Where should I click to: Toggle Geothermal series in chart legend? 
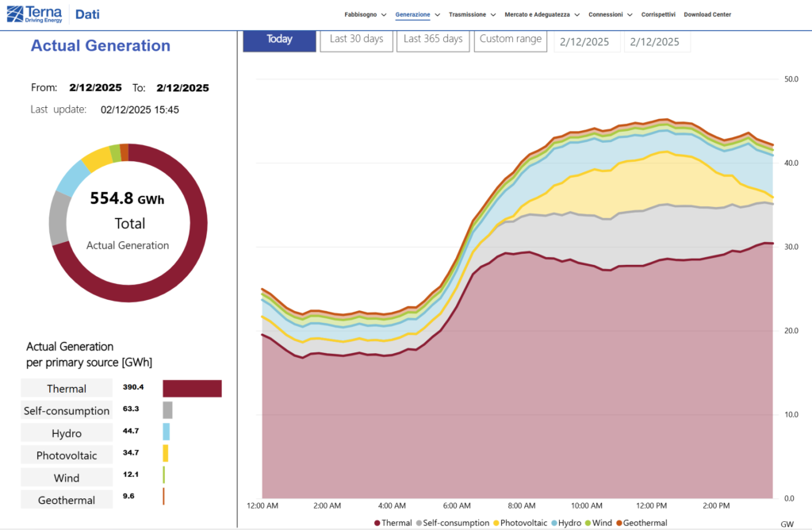pyautogui.click(x=642, y=524)
